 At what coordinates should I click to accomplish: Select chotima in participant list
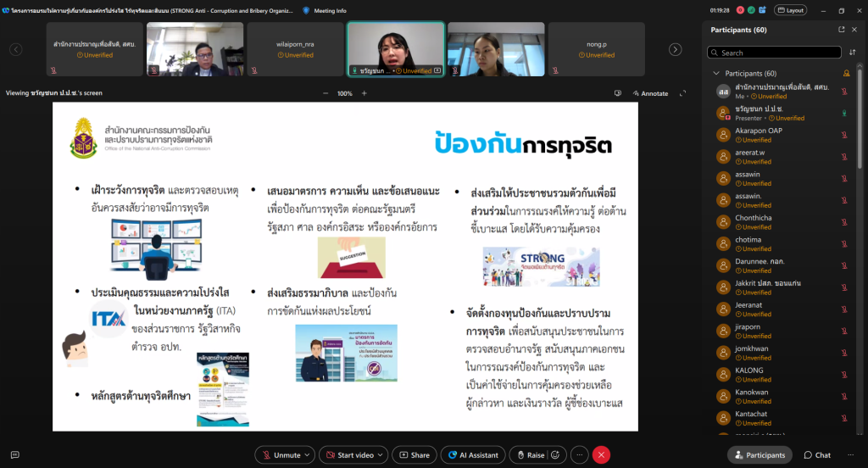tap(782, 243)
